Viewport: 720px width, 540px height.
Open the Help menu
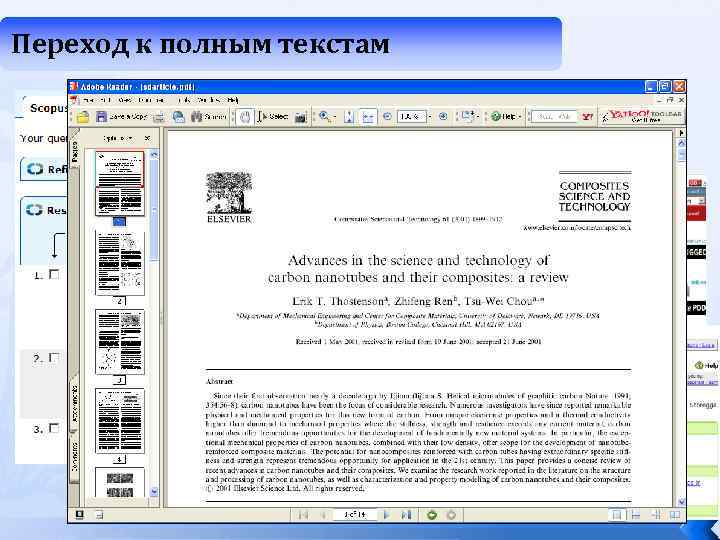[x=233, y=100]
